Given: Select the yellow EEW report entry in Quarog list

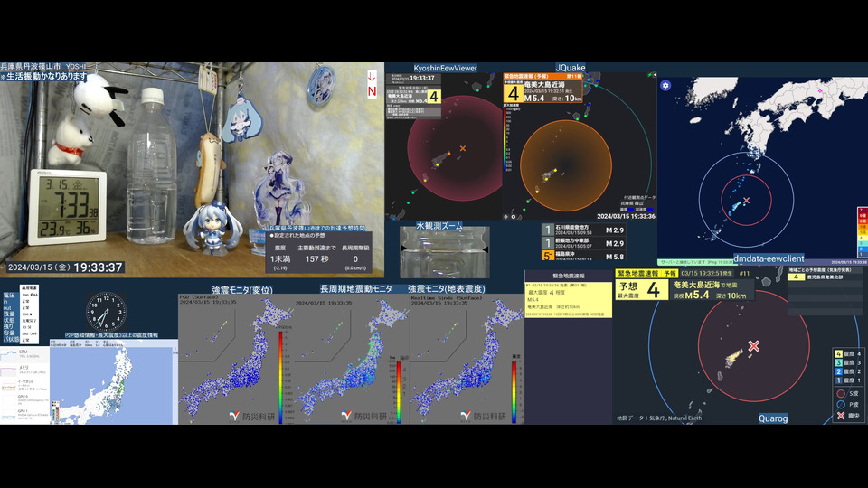Looking at the screenshot, I should coord(568,300).
